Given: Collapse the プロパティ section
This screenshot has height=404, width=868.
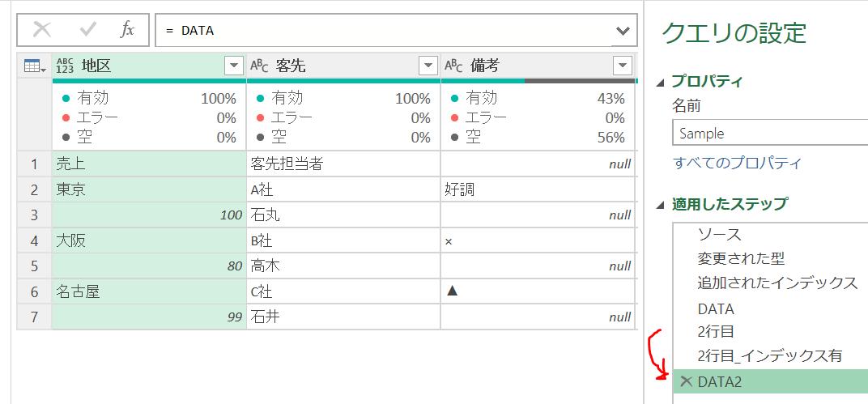Looking at the screenshot, I should [x=661, y=82].
